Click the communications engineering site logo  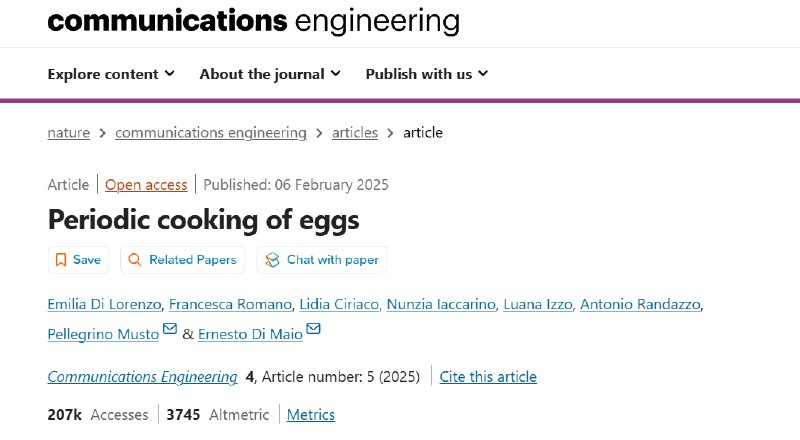point(253,20)
